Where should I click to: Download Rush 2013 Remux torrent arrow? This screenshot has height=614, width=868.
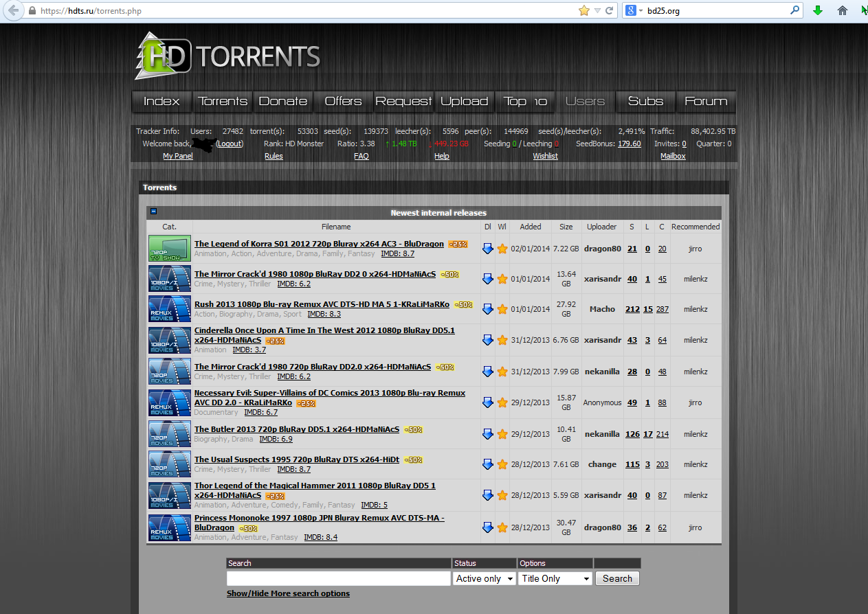(x=488, y=309)
